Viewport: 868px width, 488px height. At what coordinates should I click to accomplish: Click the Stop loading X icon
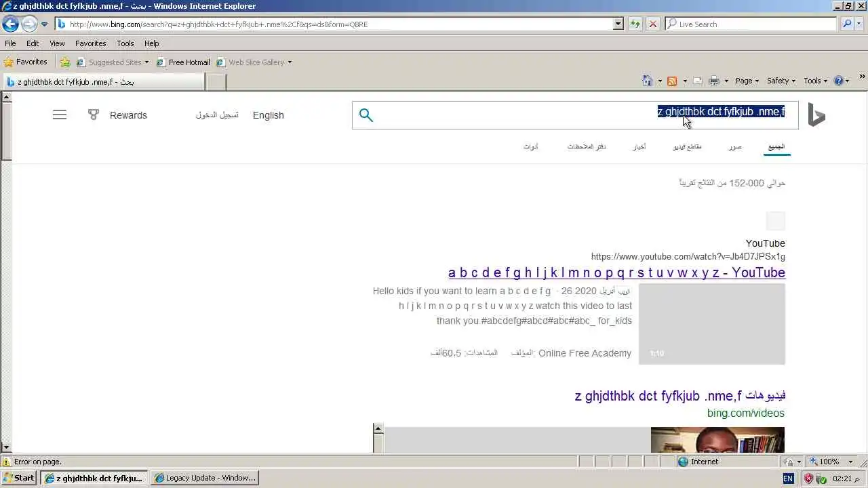tap(652, 24)
